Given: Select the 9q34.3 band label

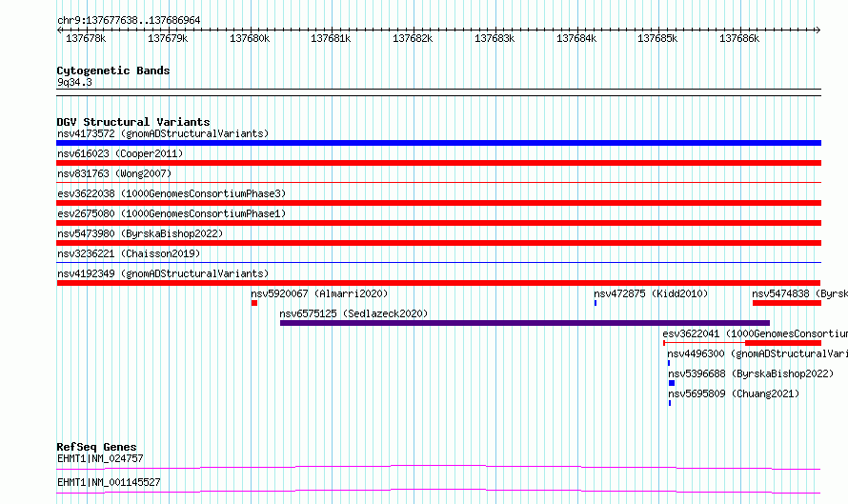Looking at the screenshot, I should click(74, 82).
